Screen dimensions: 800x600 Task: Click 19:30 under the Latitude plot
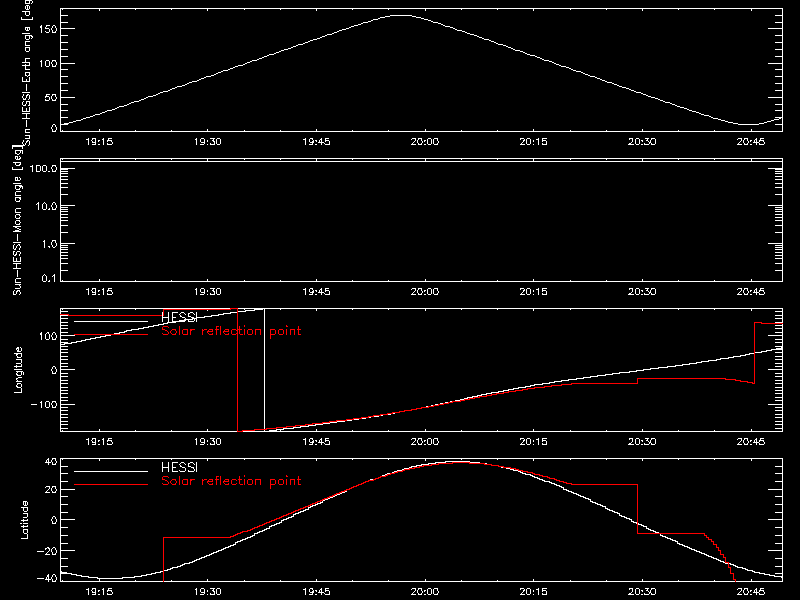pyautogui.click(x=208, y=592)
